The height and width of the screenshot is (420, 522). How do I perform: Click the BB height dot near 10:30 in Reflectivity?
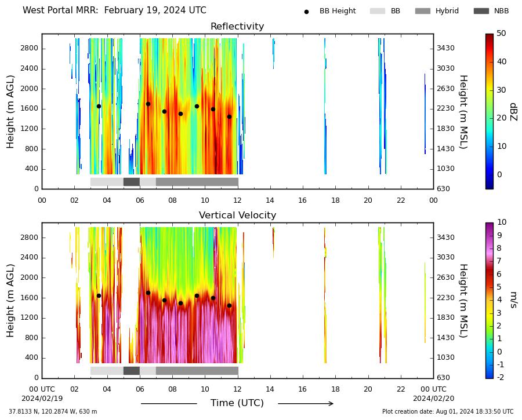coord(213,109)
